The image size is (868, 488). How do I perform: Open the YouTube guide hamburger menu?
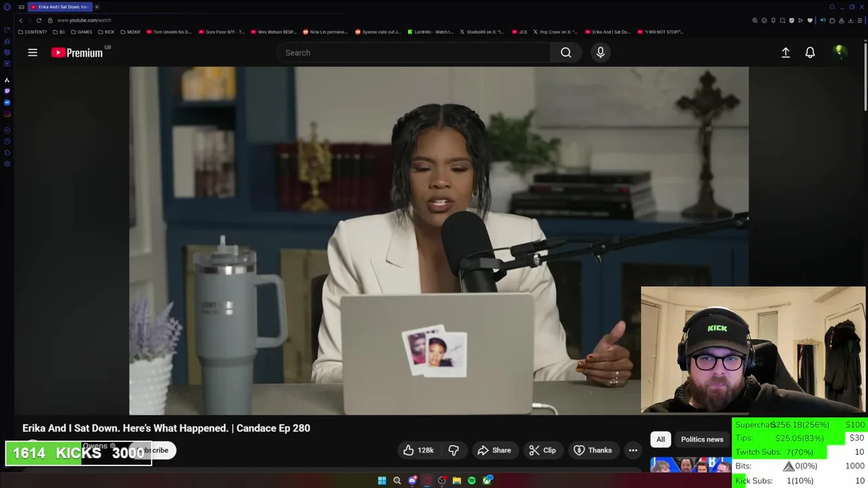pos(33,52)
